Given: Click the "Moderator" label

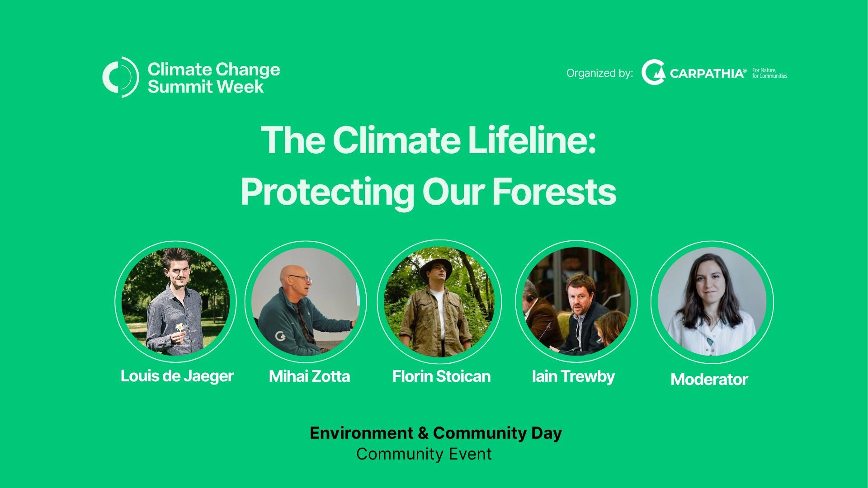Looking at the screenshot, I should (709, 380).
